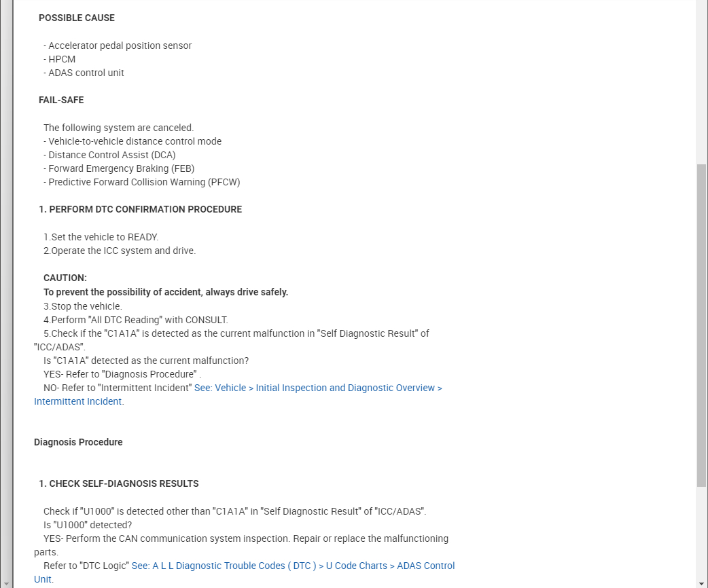Click the 'Is U1000 detected?' question
Viewport: 708px width, 588px height.
[88, 525]
